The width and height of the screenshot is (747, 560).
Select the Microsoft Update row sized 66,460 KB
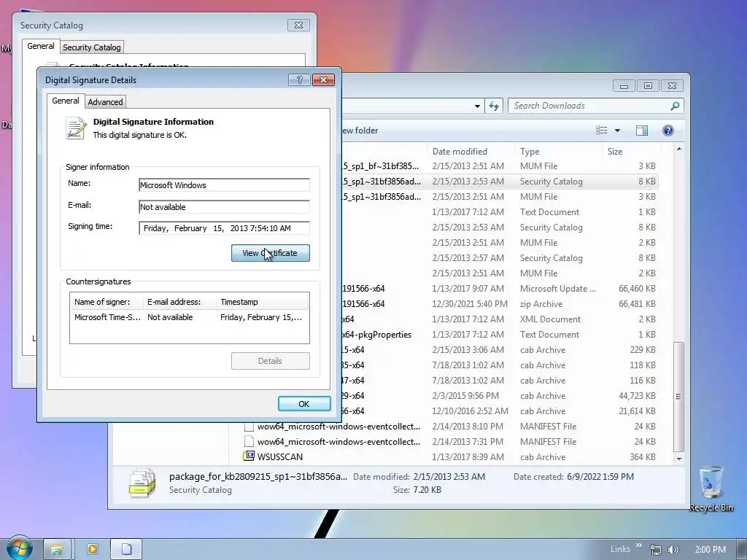point(500,289)
